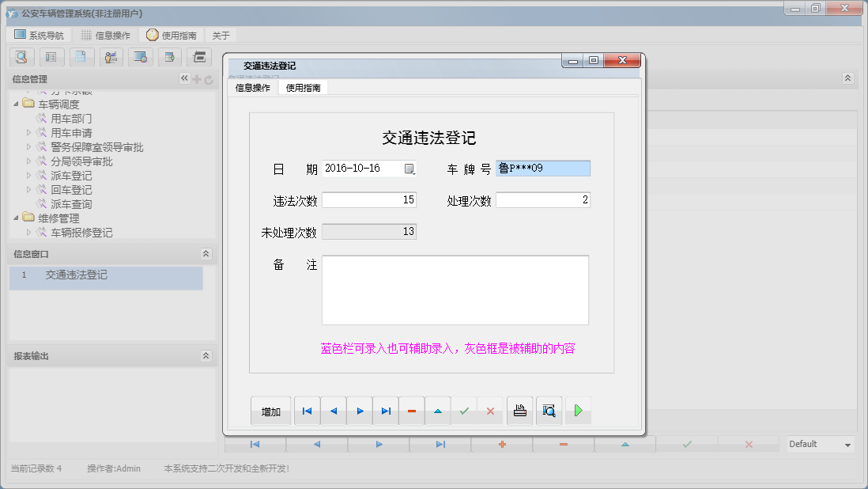Collapse the 信息管理 panel with the double chevron
Image resolution: width=868 pixels, height=489 pixels.
coord(184,78)
